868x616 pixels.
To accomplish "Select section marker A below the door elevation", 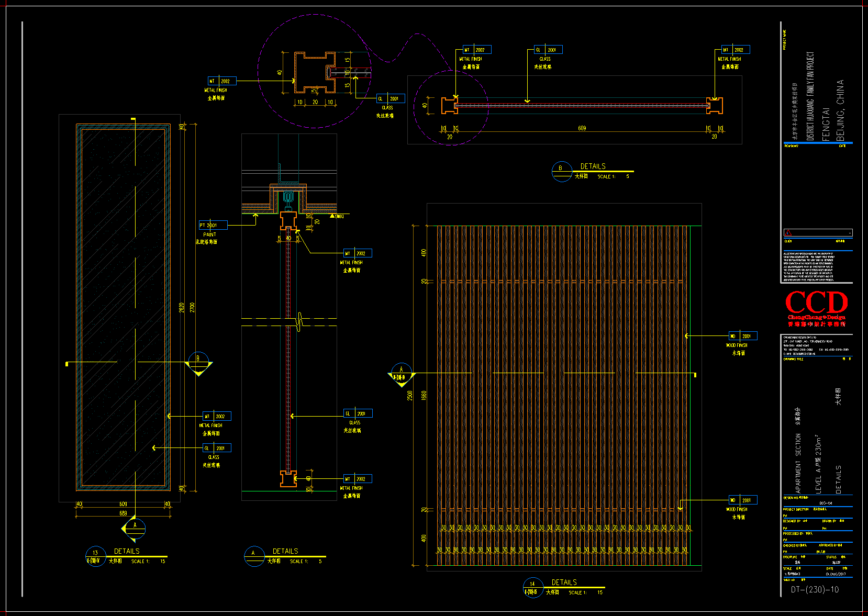I will (x=135, y=528).
